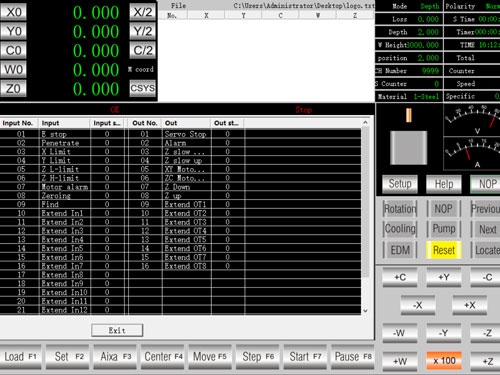Toggle the EDM function

tap(400, 250)
